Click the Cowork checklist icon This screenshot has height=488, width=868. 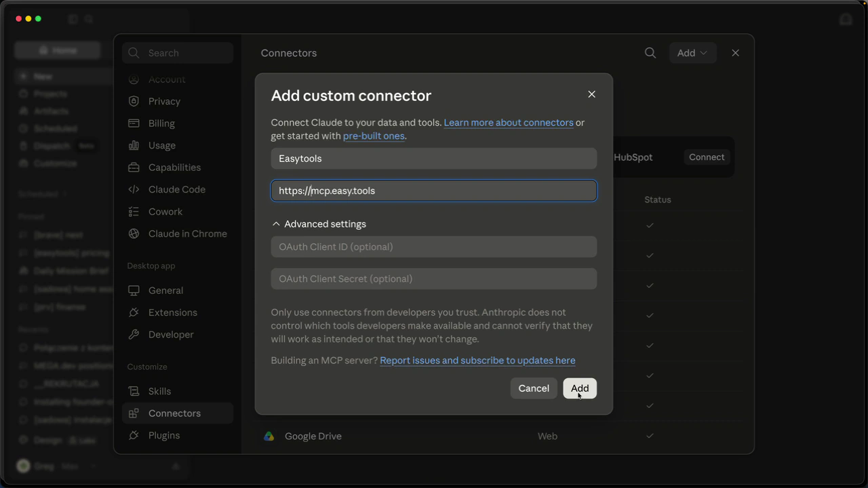point(134,211)
